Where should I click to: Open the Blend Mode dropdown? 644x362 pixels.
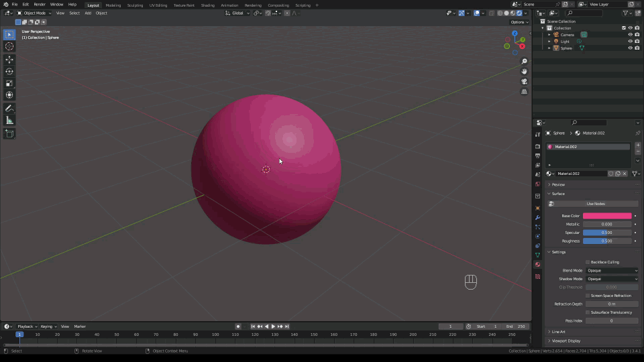(612, 270)
